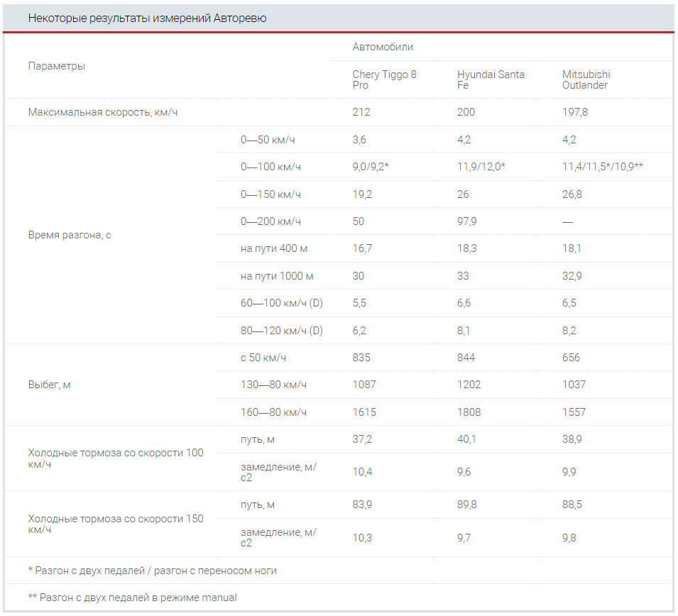Click the value '40,1'
The image size is (678, 616).
(x=466, y=439)
